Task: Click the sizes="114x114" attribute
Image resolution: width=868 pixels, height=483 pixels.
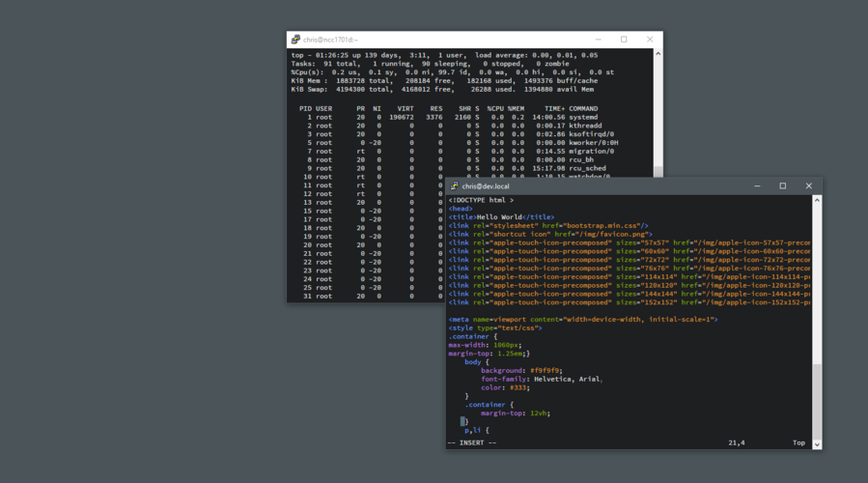Action: [647, 277]
